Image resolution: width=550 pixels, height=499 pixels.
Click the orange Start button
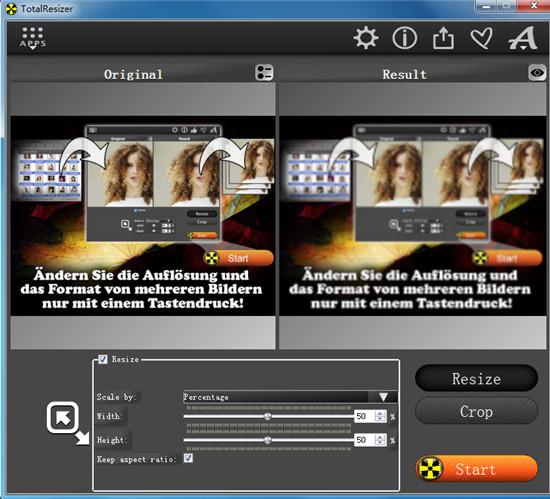coord(477,469)
